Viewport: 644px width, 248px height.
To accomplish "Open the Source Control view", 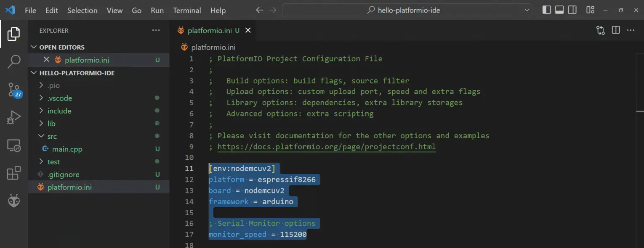I will pos(13,90).
